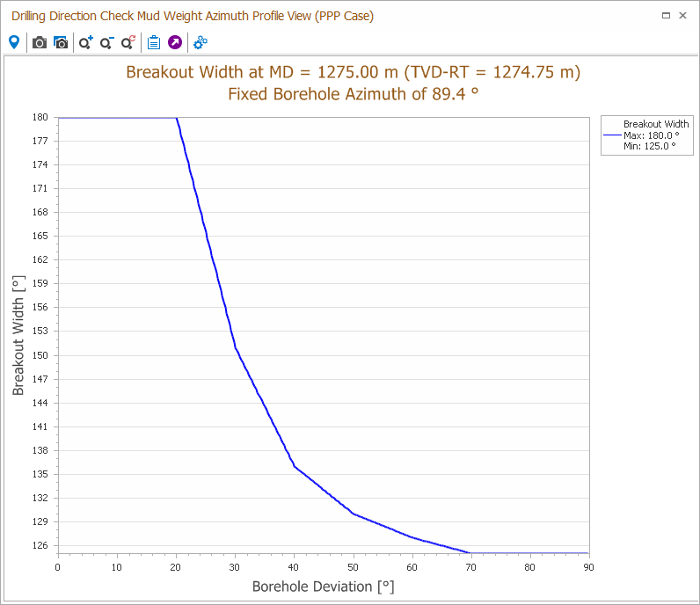
Task: Click the Fixed Borehole Azimuth subtitle
Action: 353,93
